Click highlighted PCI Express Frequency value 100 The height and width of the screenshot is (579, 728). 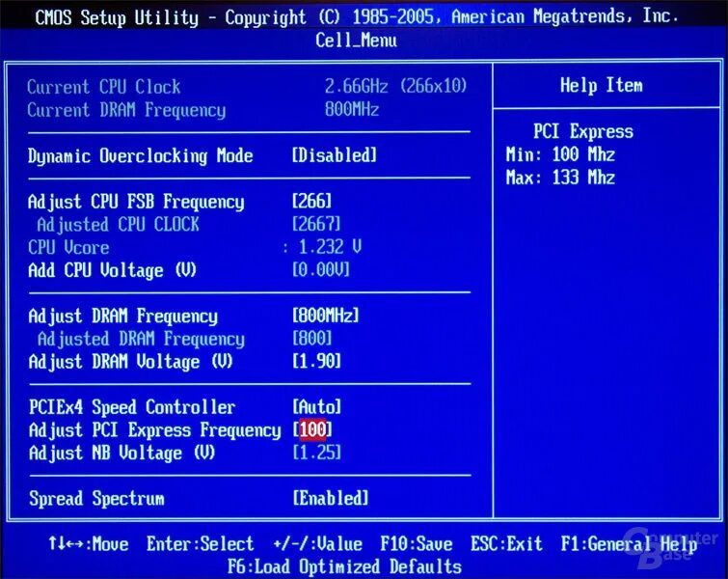[312, 429]
